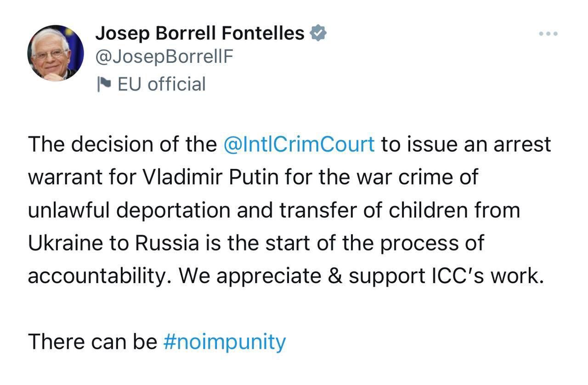Click the text "There can be"
This screenshot has height=385, width=588.
[93, 342]
